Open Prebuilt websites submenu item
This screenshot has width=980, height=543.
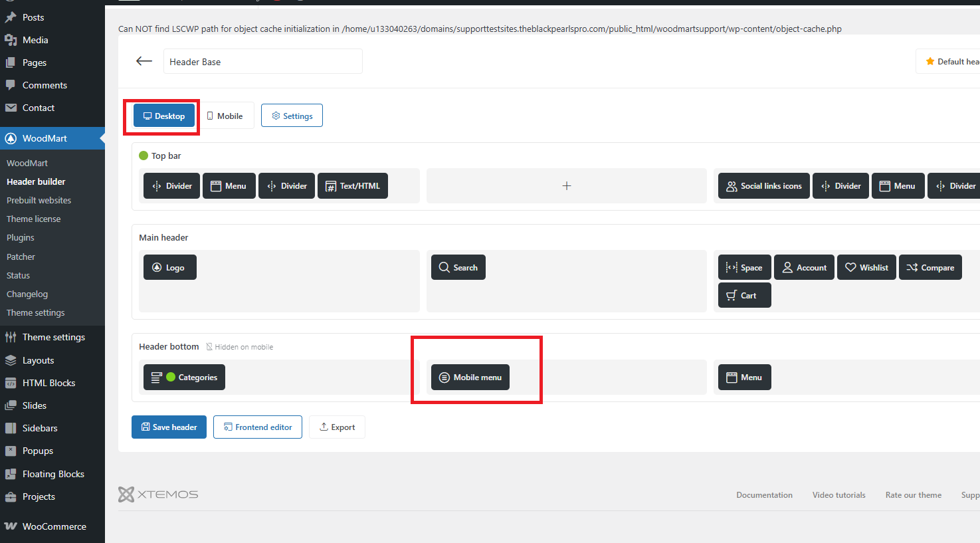pos(39,200)
